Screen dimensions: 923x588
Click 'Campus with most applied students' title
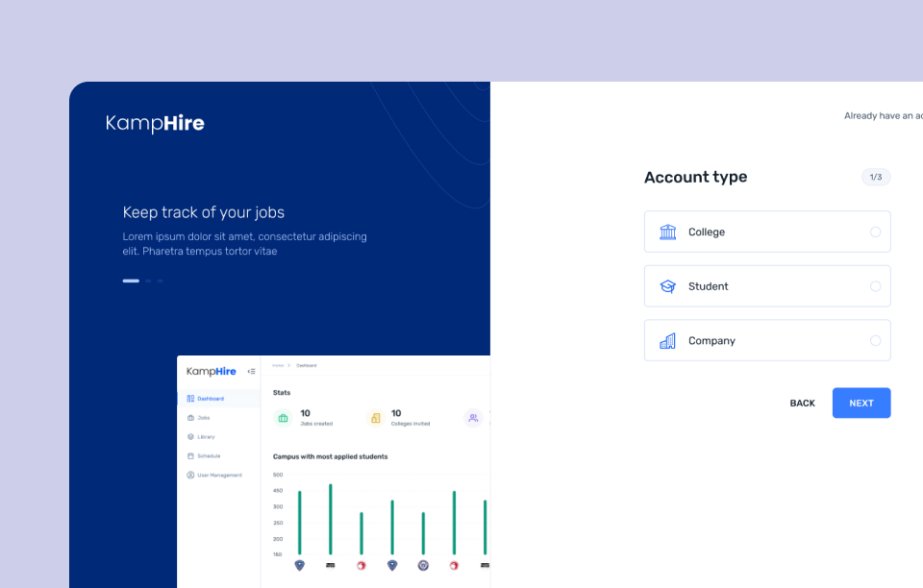tap(330, 456)
